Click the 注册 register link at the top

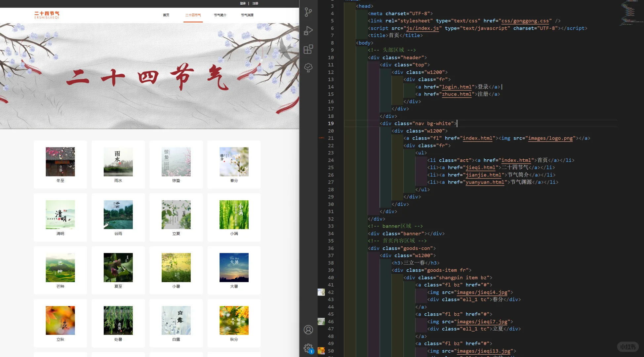click(255, 3)
